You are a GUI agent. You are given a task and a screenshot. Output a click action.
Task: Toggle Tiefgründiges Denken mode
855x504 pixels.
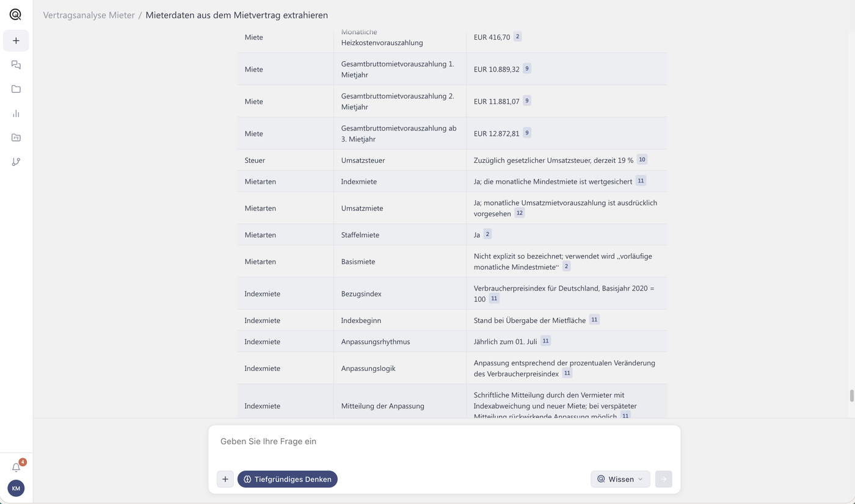point(288,479)
